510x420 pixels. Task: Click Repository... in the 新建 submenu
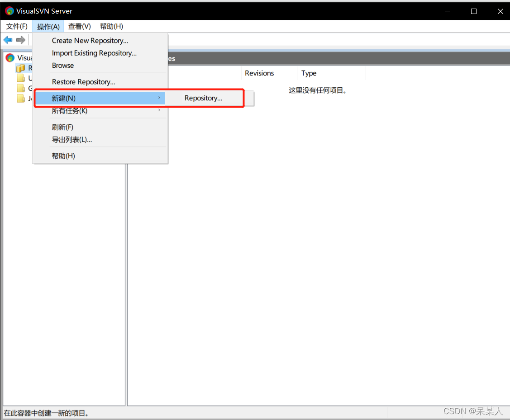(x=204, y=98)
